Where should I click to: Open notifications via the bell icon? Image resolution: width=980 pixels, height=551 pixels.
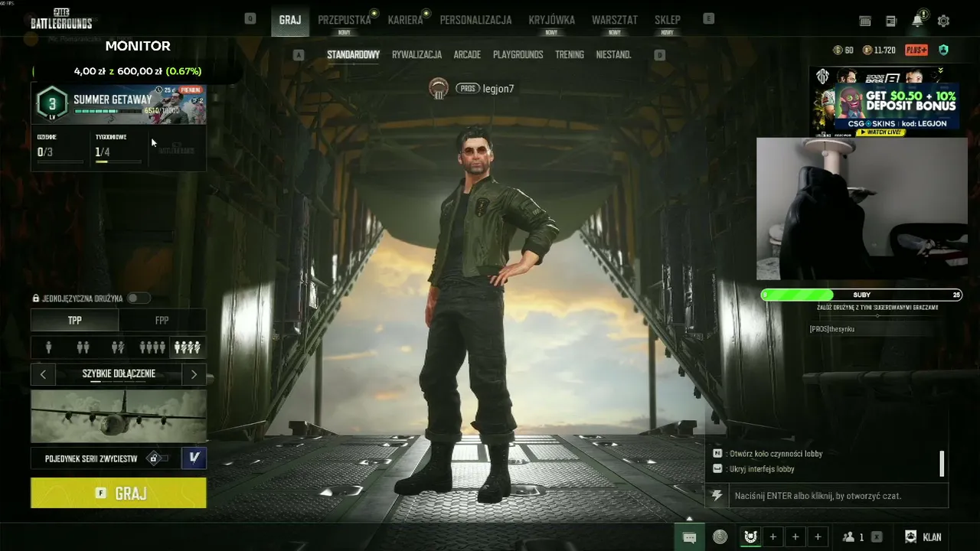point(917,21)
